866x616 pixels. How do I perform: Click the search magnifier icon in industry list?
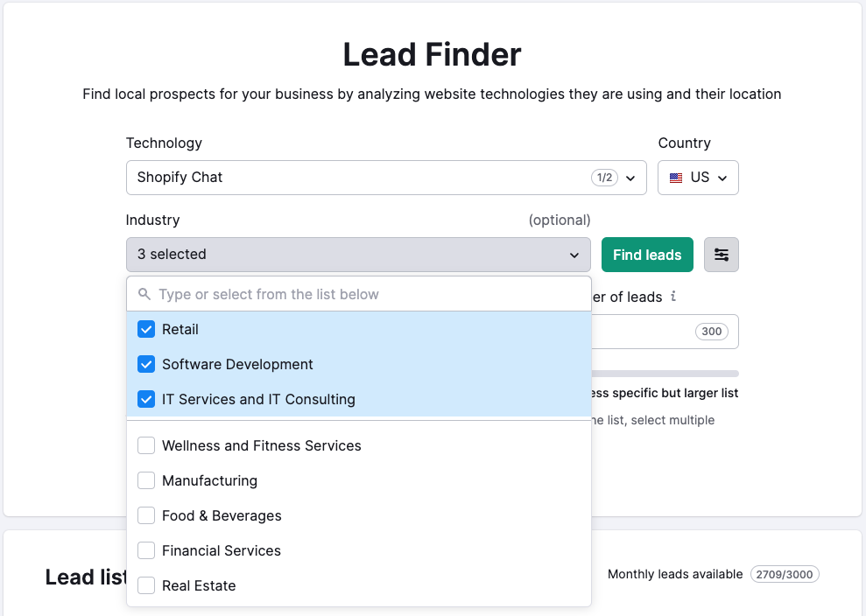[x=144, y=294]
